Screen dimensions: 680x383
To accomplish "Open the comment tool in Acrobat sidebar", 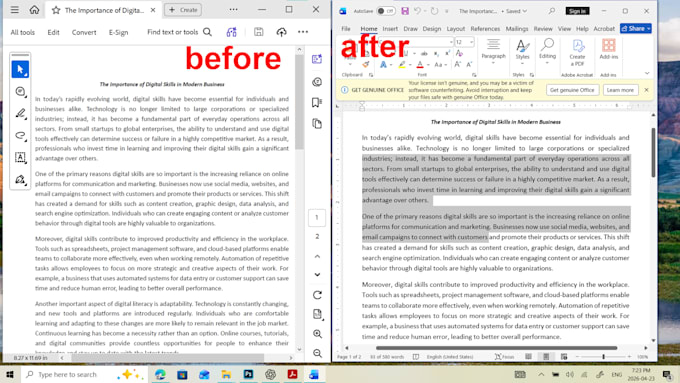I will tap(20, 92).
